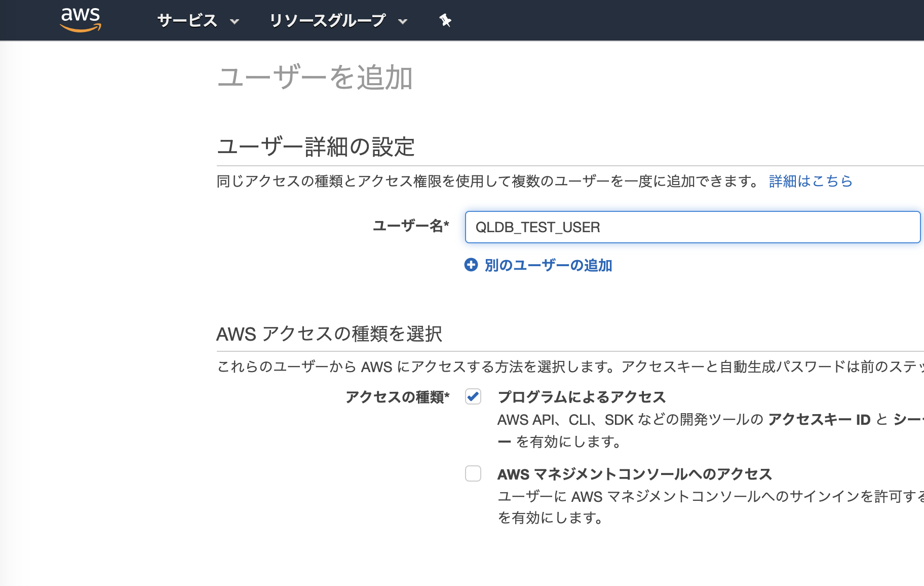Click the アクセスの種類* label
This screenshot has height=586, width=924.
click(x=398, y=397)
